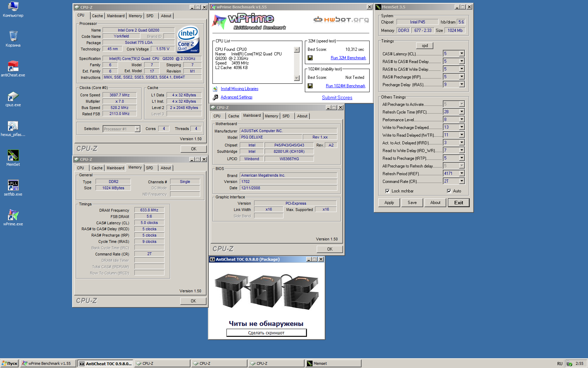
Task: Expand Read to Precharge (tRTP) dropdown
Action: tap(462, 158)
